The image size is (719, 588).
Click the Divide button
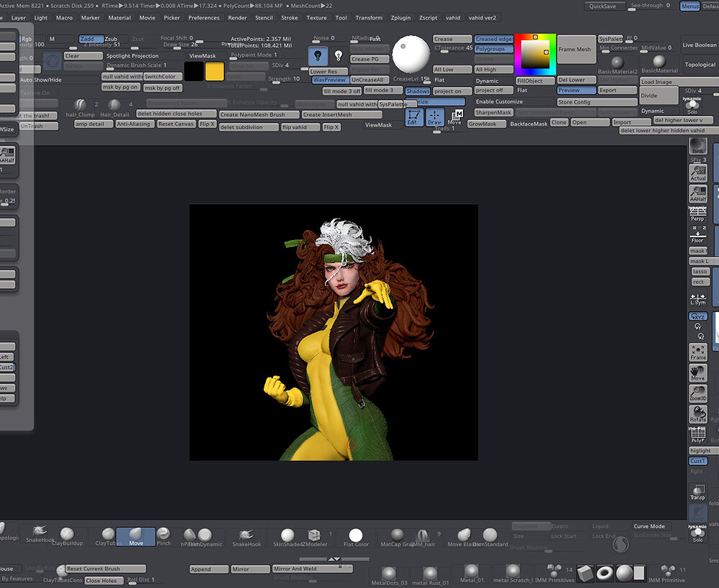click(x=659, y=96)
